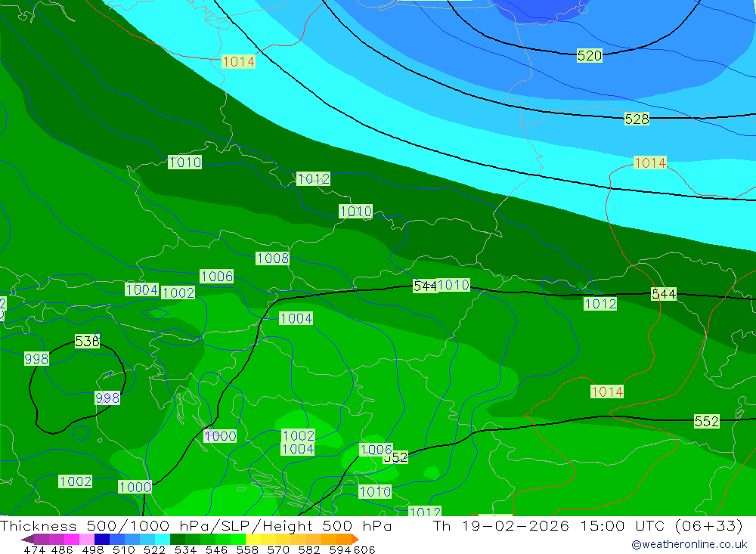
Task: Click the 498 legend value
Action: pos(93,550)
